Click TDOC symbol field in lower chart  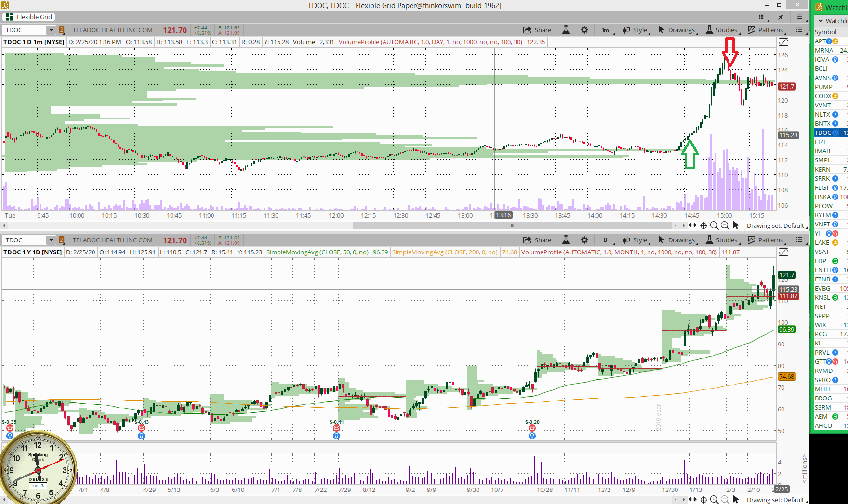coord(25,240)
